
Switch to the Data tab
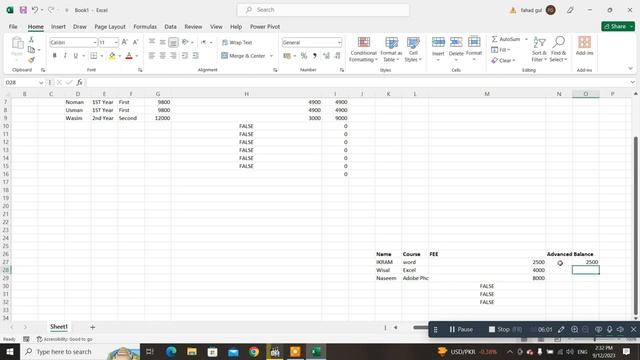point(170,27)
